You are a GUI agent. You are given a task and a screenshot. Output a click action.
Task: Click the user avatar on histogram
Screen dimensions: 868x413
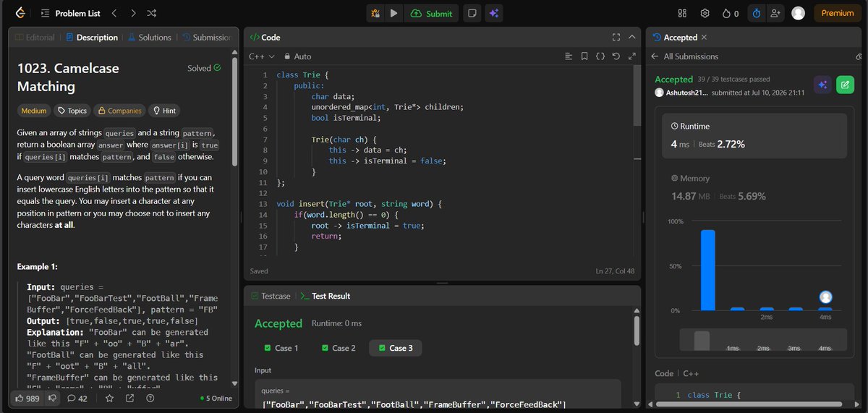click(825, 297)
